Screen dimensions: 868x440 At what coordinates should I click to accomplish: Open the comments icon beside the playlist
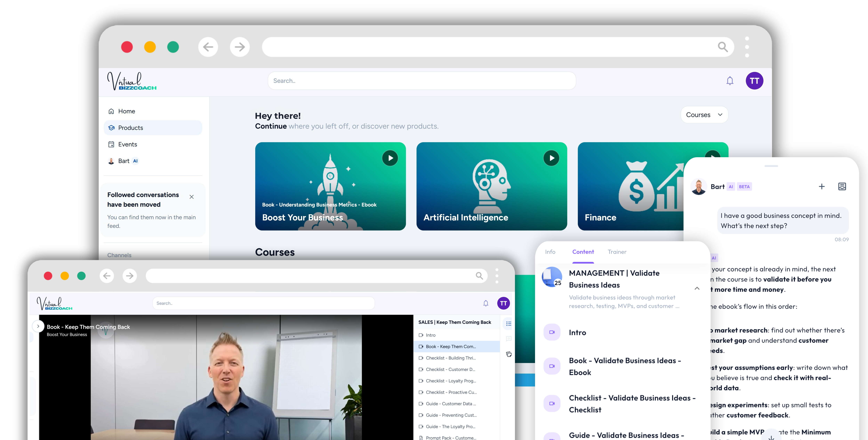point(508,339)
